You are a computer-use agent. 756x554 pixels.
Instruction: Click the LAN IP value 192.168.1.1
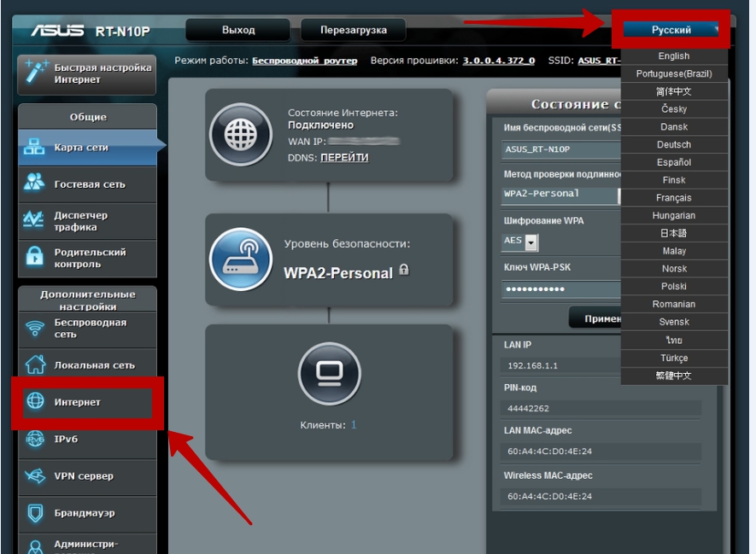pos(533,365)
